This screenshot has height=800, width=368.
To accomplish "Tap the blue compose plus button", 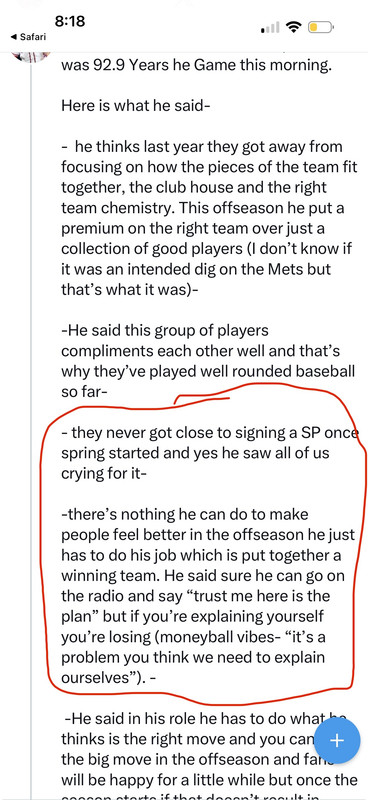I will click(337, 740).
